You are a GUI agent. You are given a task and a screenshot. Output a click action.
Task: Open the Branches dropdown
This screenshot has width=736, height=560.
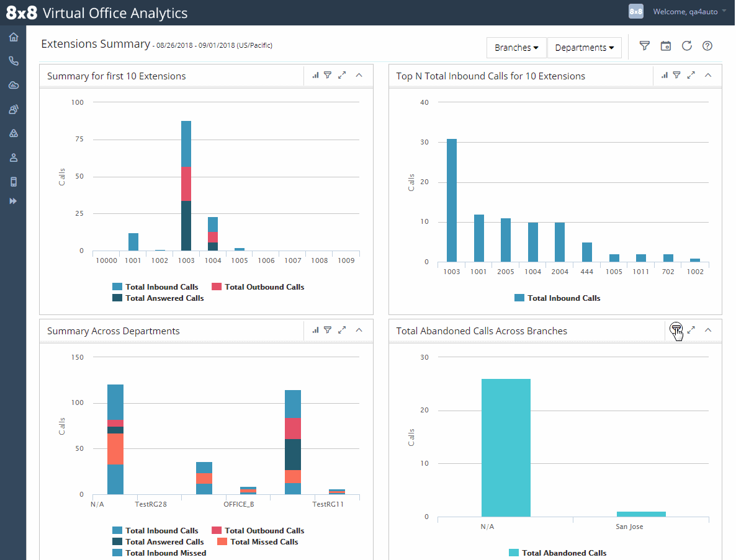(516, 47)
